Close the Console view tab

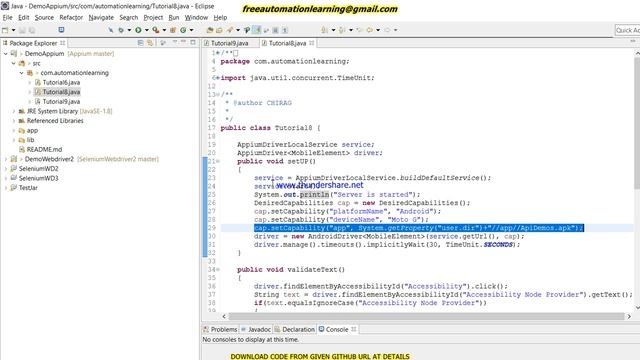pos(354,329)
